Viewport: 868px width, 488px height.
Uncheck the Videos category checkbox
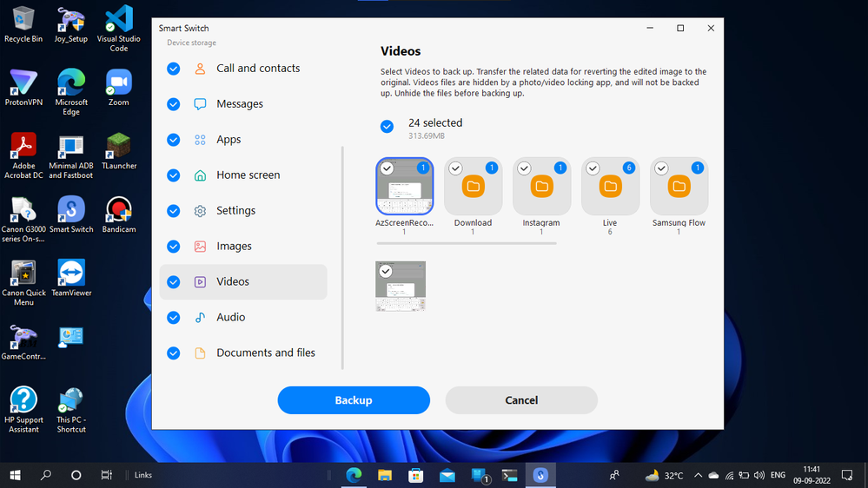[173, 281]
